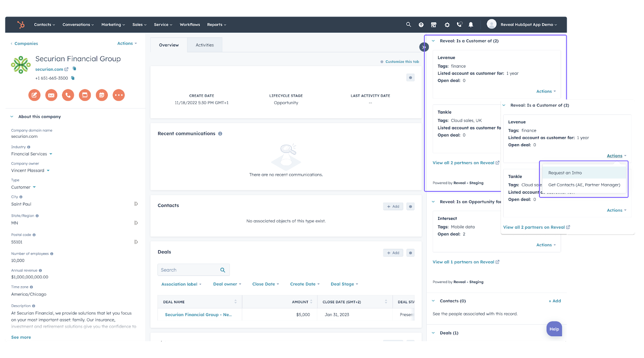Open the Type Customer dropdown

pyautogui.click(x=23, y=187)
